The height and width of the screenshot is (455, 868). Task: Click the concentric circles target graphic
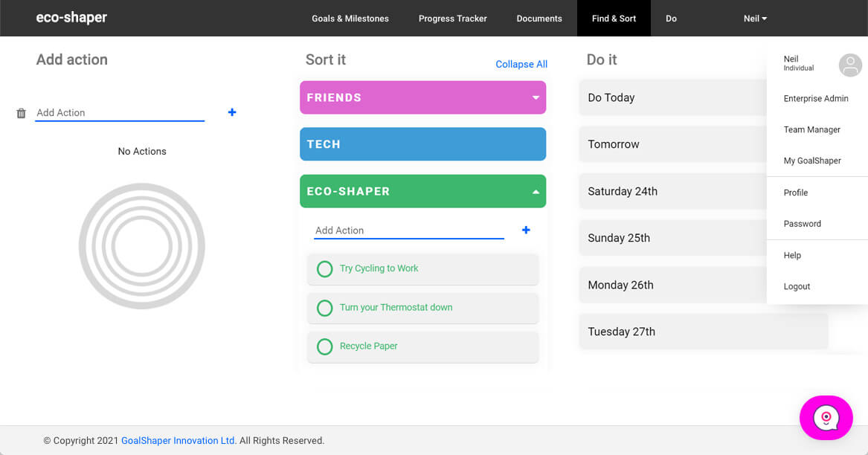tap(141, 246)
